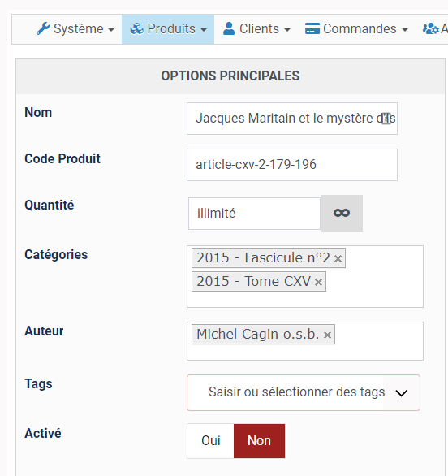The height and width of the screenshot is (476, 448).
Task: Click into the Code Produit field
Action: tap(292, 165)
